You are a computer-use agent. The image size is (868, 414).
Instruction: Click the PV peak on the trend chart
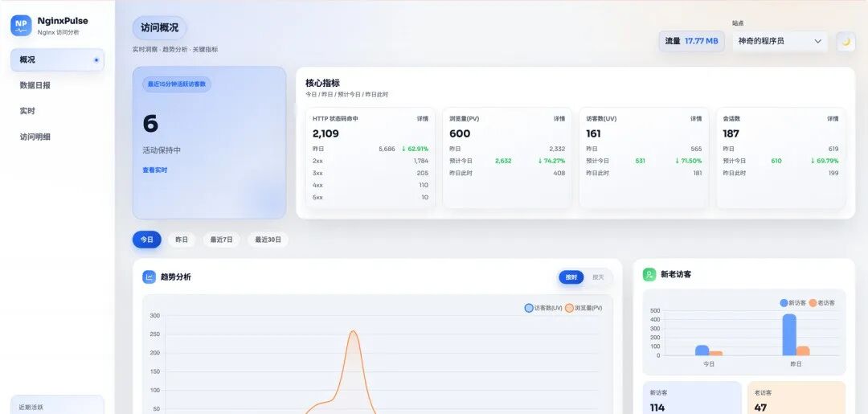[x=354, y=331]
